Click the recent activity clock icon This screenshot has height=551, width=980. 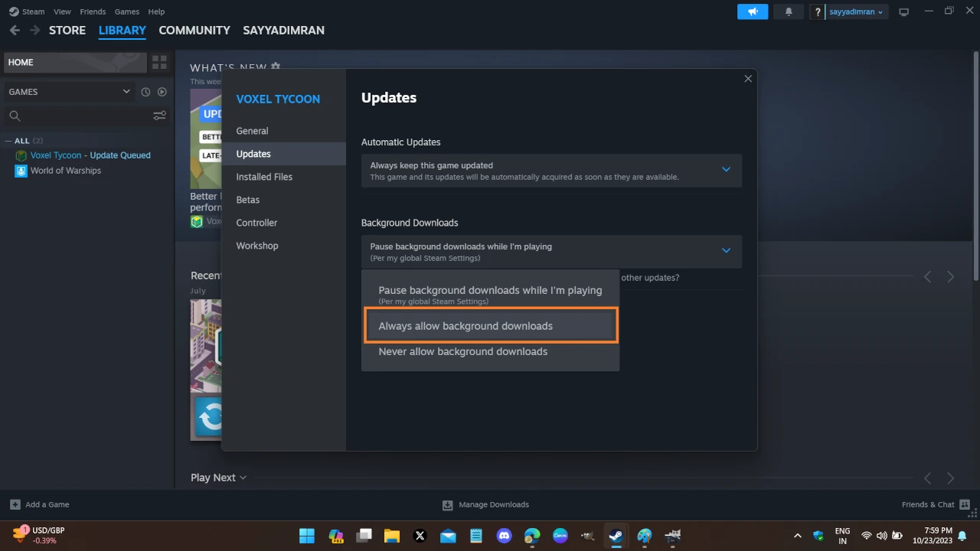[145, 92]
